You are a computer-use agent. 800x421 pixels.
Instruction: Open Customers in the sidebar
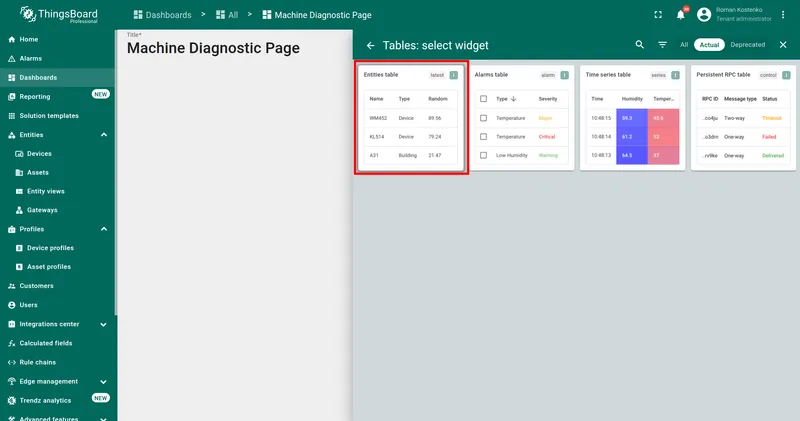click(x=57, y=286)
